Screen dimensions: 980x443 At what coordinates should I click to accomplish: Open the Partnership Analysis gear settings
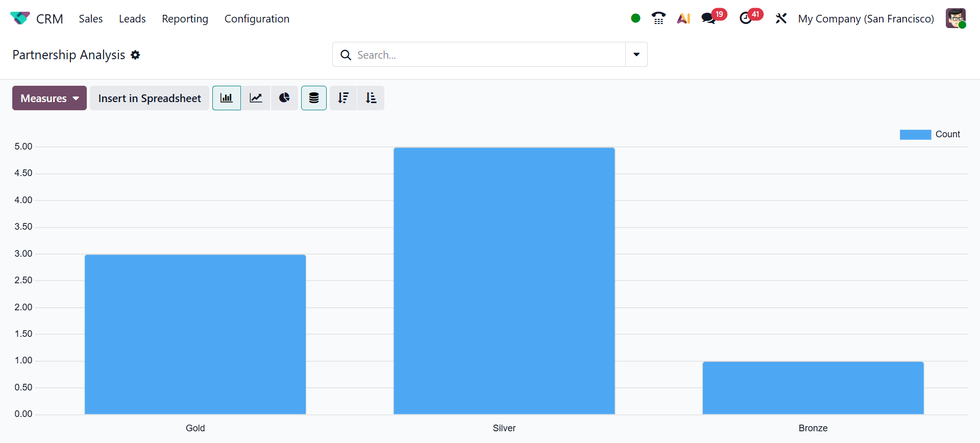(x=135, y=55)
